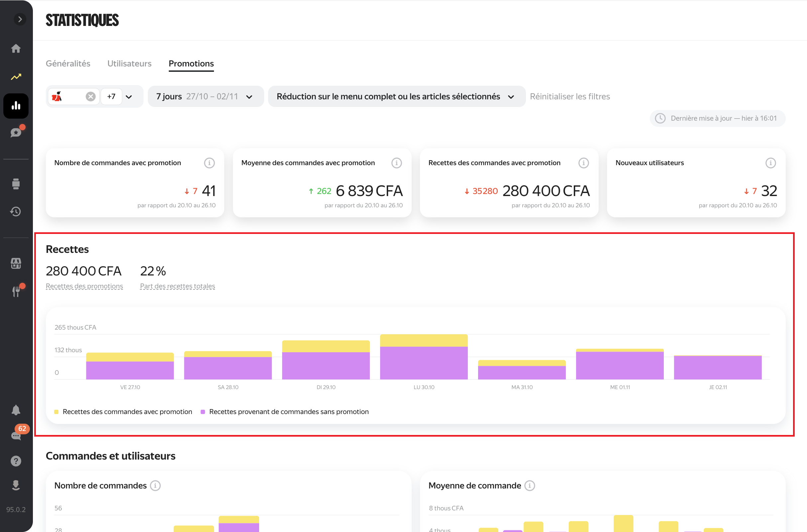The height and width of the screenshot is (532, 807).
Task: Show info for Nouveaux utilisateurs card
Action: (x=771, y=163)
